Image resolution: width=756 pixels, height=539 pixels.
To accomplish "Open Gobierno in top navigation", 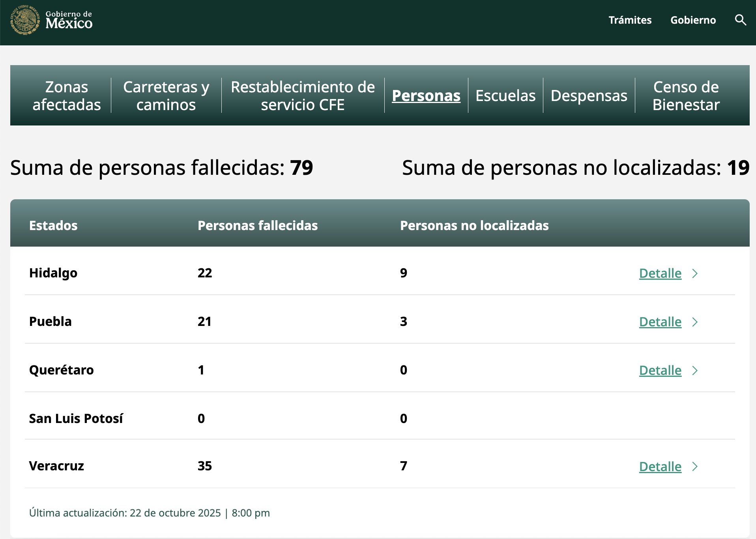I will pyautogui.click(x=693, y=20).
